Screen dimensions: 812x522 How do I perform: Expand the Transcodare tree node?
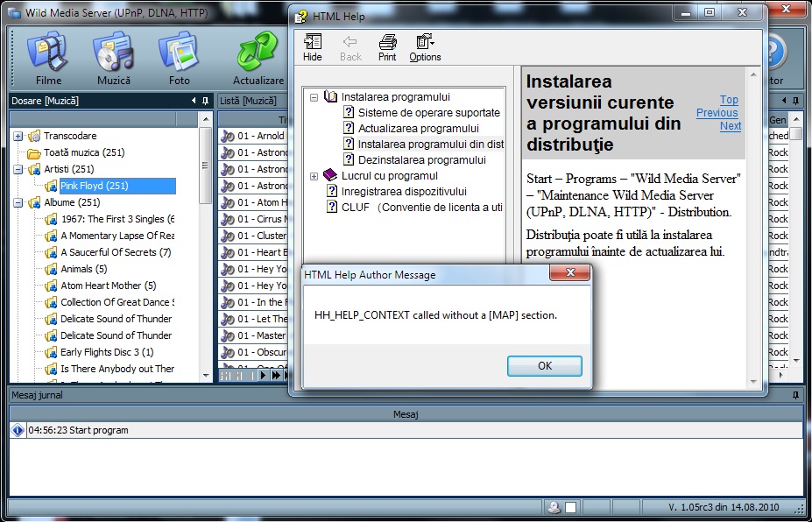click(x=18, y=136)
